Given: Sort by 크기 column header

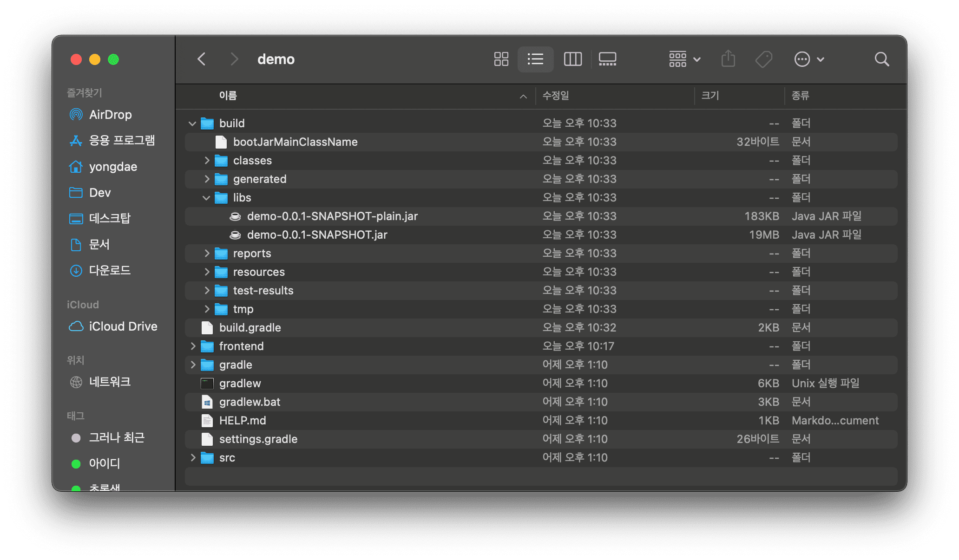Looking at the screenshot, I should tap(710, 96).
